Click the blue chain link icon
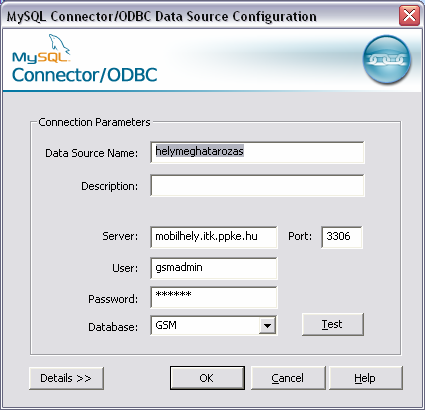 pyautogui.click(x=387, y=59)
